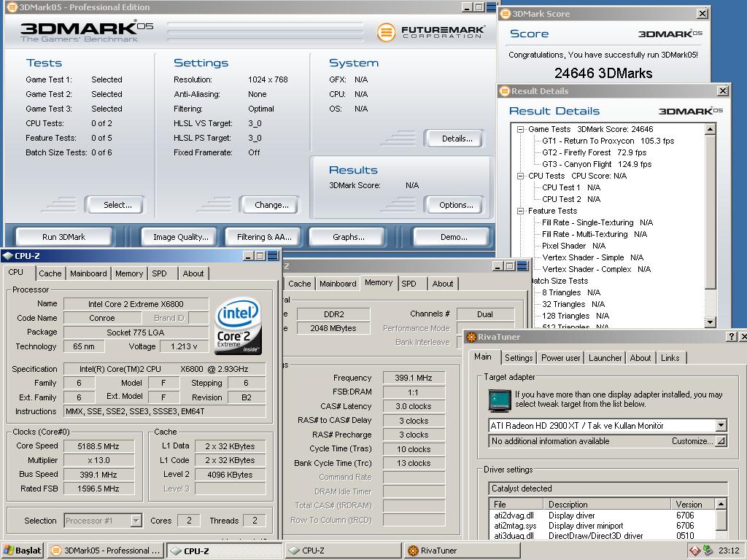
Task: Expand the Customize arrow in RivaTuner
Action: tap(721, 441)
